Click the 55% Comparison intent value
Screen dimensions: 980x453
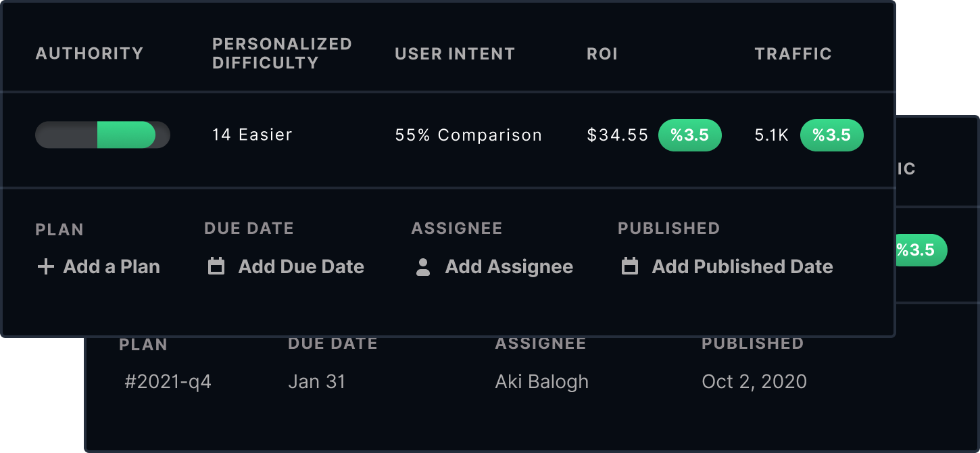coord(468,135)
